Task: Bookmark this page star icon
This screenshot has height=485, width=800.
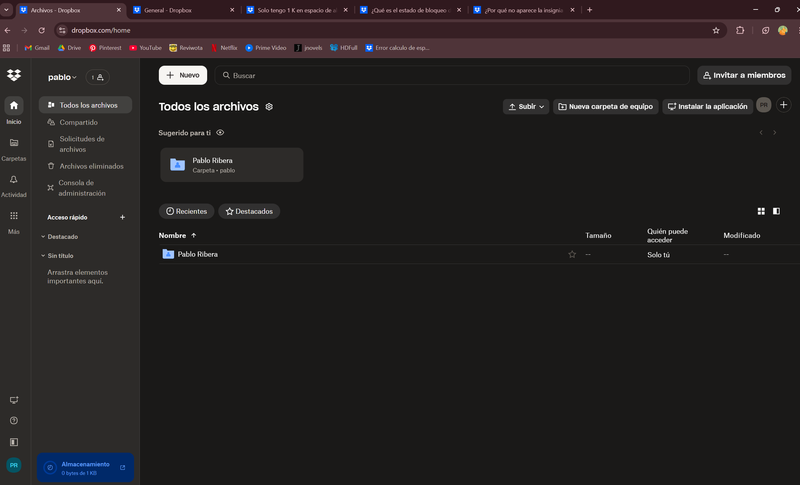Action: (x=716, y=31)
